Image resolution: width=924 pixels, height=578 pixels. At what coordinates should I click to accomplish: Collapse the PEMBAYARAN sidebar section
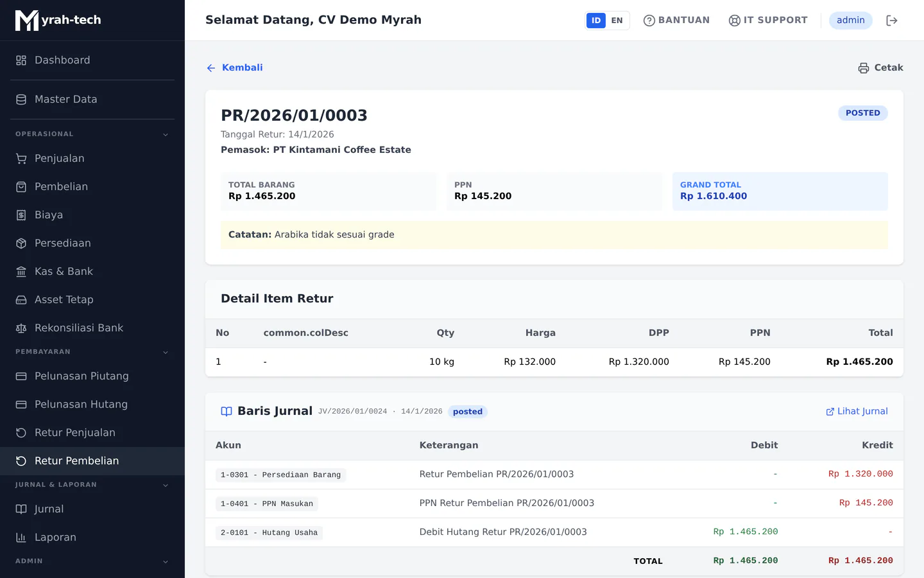(x=166, y=352)
